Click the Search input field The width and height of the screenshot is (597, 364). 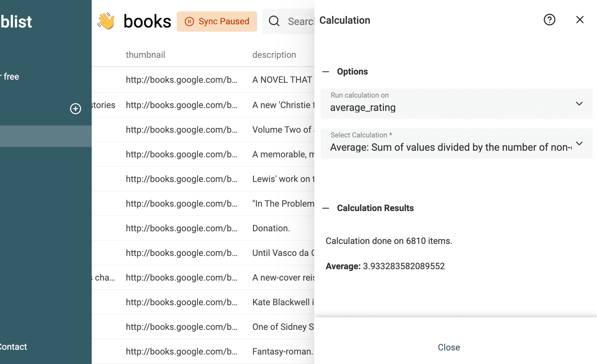pyautogui.click(x=300, y=21)
